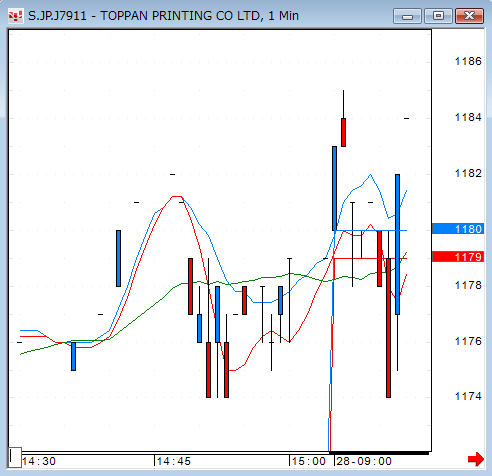Image resolution: width=492 pixels, height=476 pixels.
Task: Click the 15:00 time axis marker
Action: (x=308, y=461)
